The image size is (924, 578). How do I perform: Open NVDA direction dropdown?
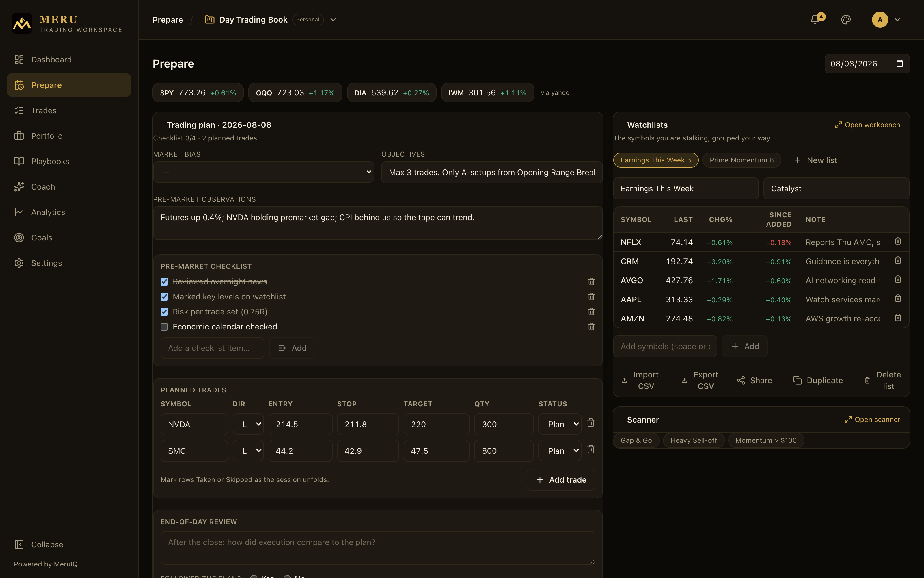point(248,424)
